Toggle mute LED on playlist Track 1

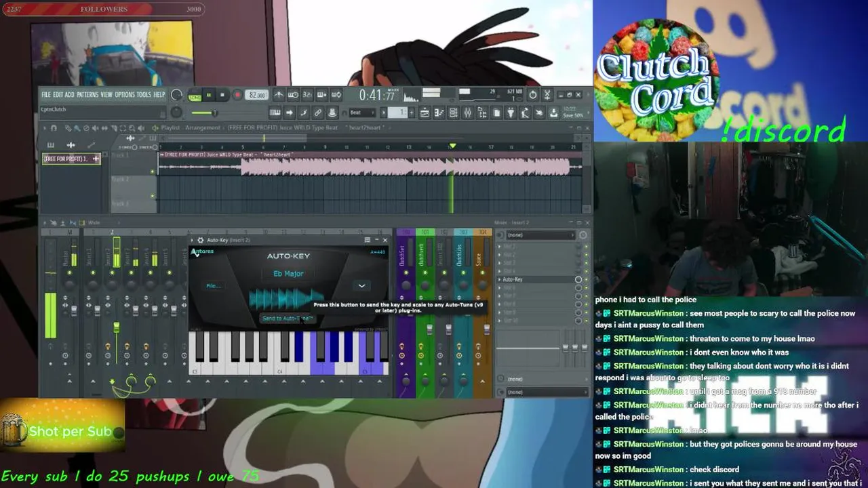click(x=153, y=171)
